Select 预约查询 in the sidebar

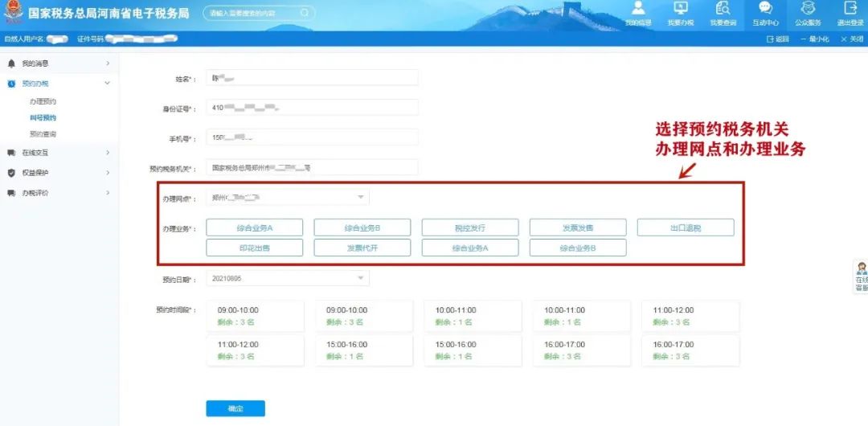(43, 134)
